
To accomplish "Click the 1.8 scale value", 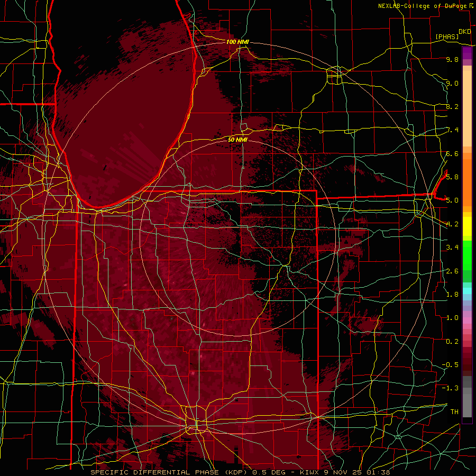I will [x=452, y=294].
